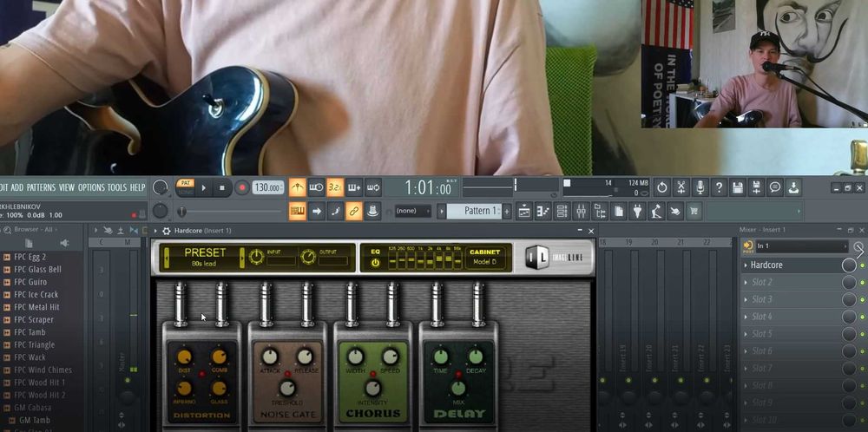
Task: Click the Distortion DIST knob
Action: 185,357
